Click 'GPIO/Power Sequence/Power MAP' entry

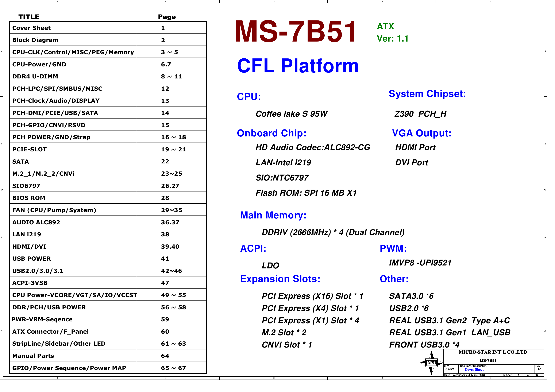[x=69, y=368]
